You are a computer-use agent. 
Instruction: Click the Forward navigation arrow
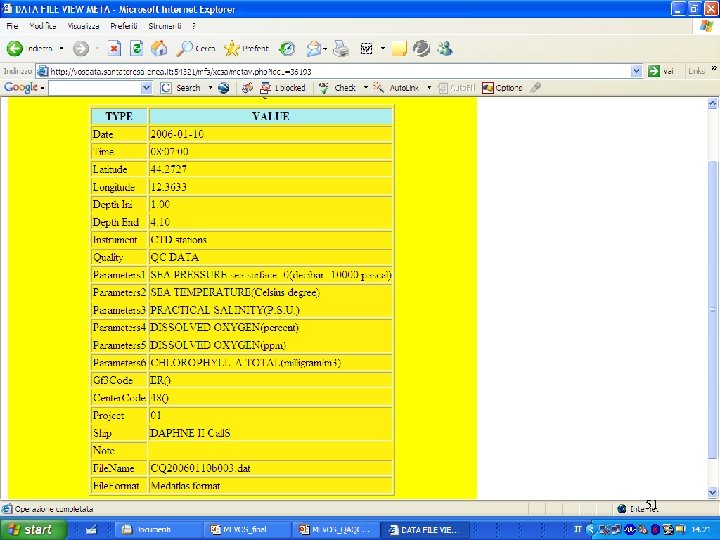click(x=81, y=48)
